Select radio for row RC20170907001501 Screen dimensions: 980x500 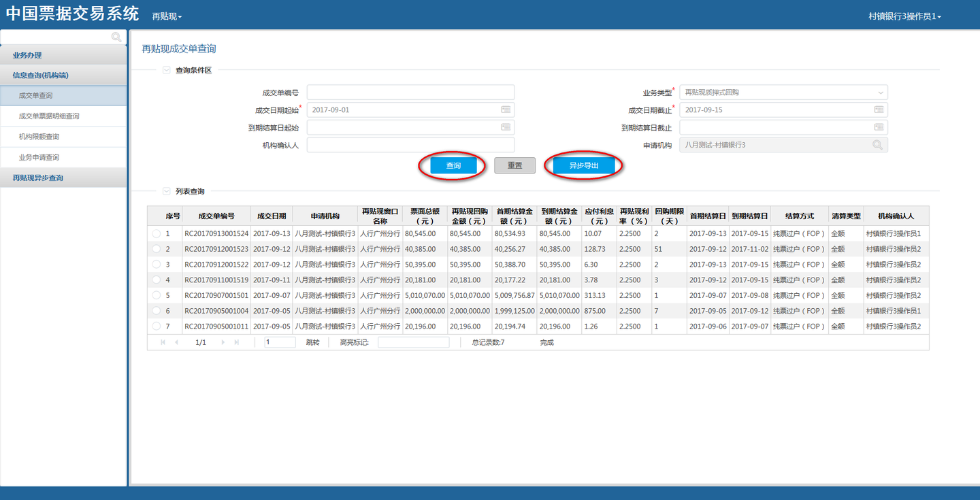[157, 295]
